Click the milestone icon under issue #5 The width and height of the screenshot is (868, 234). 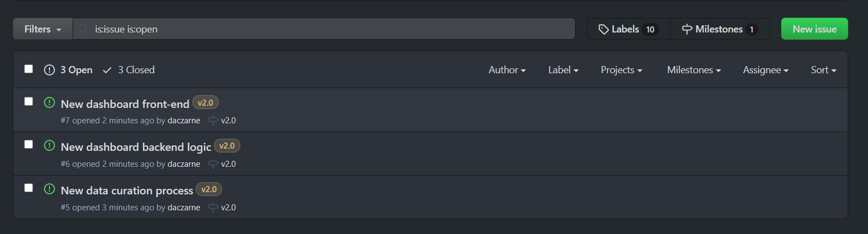(x=213, y=208)
